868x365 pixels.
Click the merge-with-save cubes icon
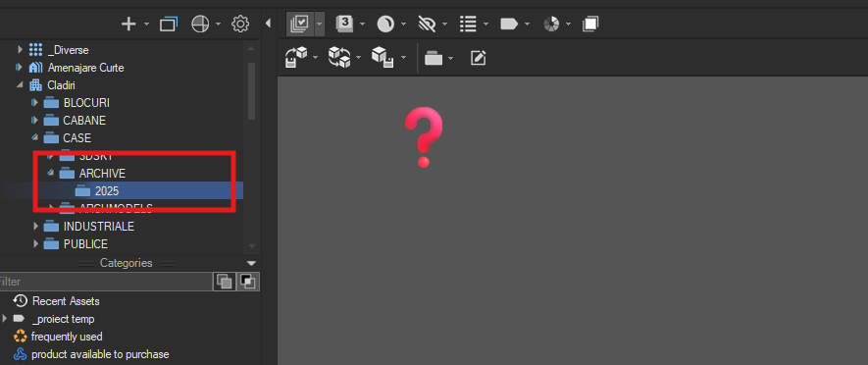pyautogui.click(x=296, y=57)
